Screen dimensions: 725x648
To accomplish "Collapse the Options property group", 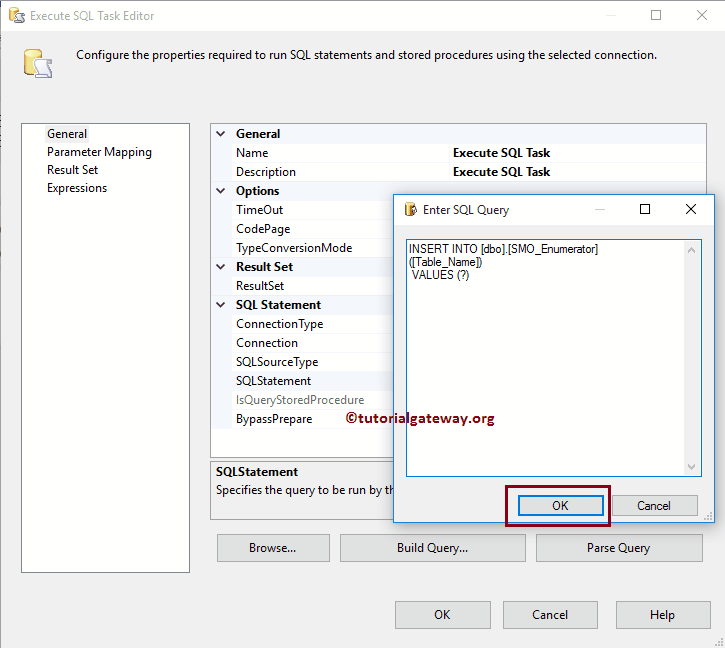I will point(221,191).
